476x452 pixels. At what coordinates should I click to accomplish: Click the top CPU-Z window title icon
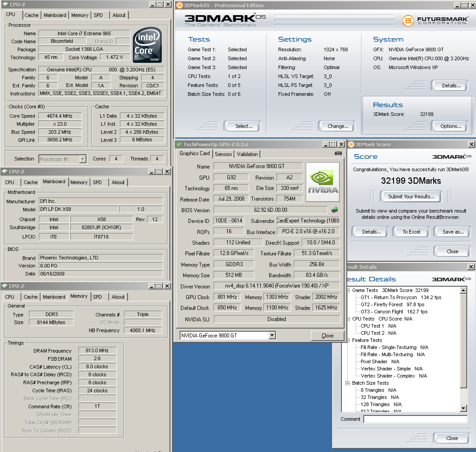coord(6,4)
